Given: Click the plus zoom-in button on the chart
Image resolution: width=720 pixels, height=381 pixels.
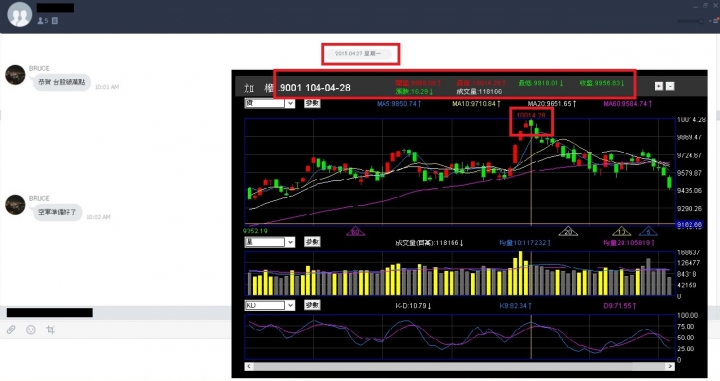Looking at the screenshot, I should click(x=658, y=86).
